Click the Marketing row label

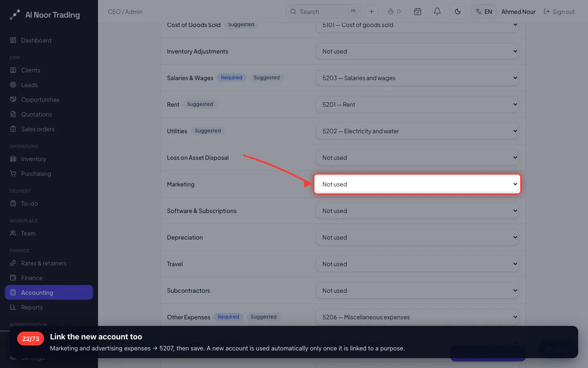180,184
